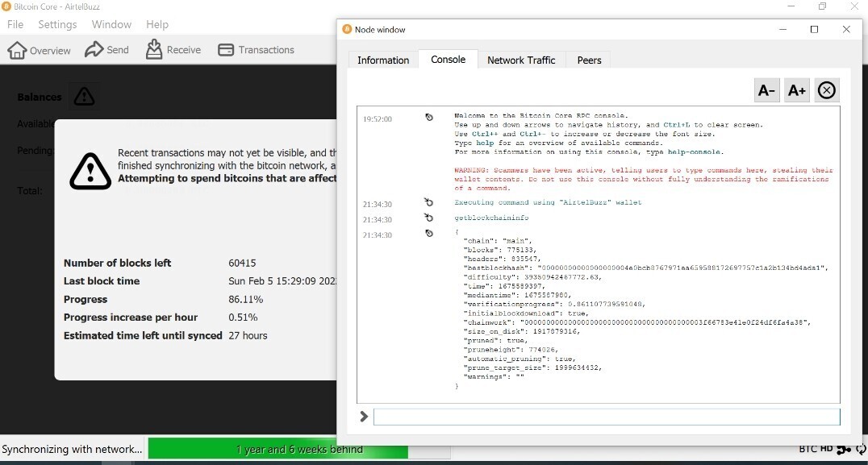The image size is (868, 465).
Task: Clear the console with the circled X button
Action: [x=827, y=90]
